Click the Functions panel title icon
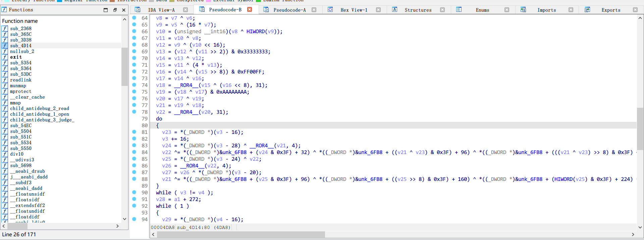 (x=4, y=10)
